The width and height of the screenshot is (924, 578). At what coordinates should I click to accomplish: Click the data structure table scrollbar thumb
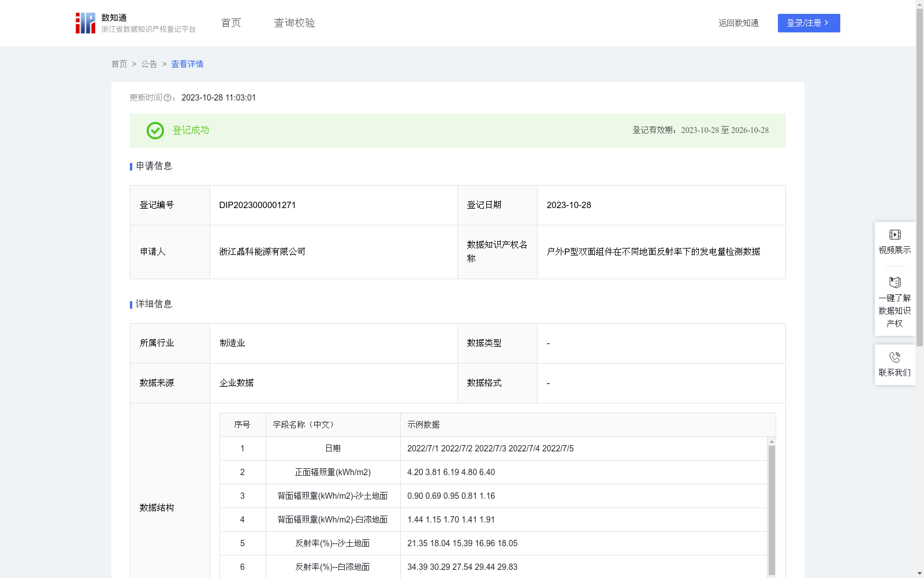point(772,510)
